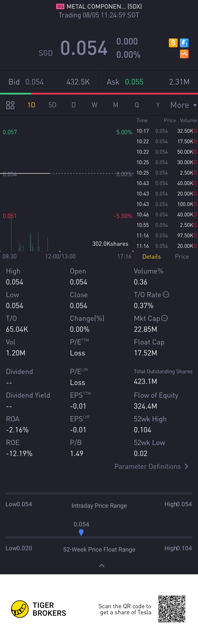This screenshot has width=198, height=644.
Task: Switch chart to 5D timeframe
Action: pyautogui.click(x=52, y=105)
